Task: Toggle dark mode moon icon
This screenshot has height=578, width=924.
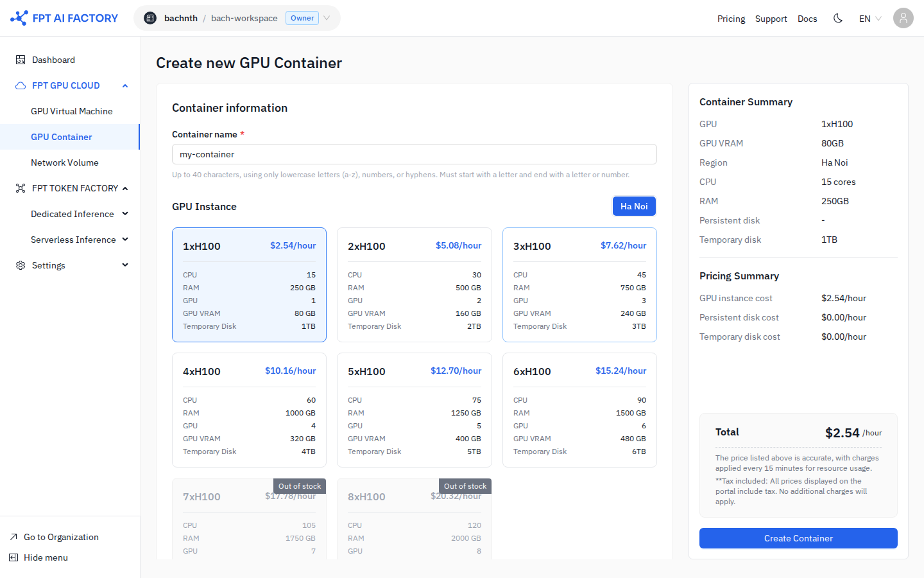Action: (838, 18)
